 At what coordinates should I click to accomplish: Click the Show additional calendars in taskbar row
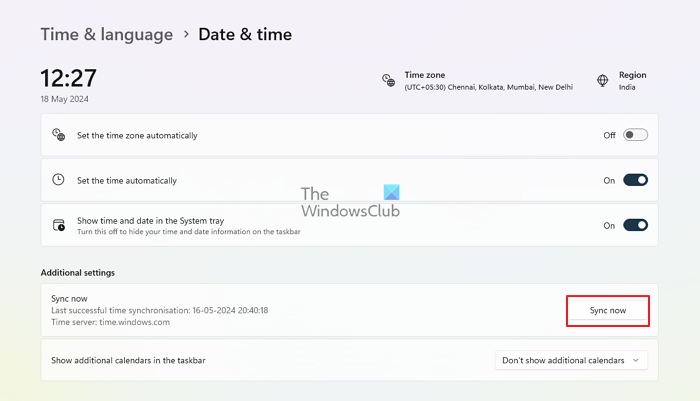point(135,360)
